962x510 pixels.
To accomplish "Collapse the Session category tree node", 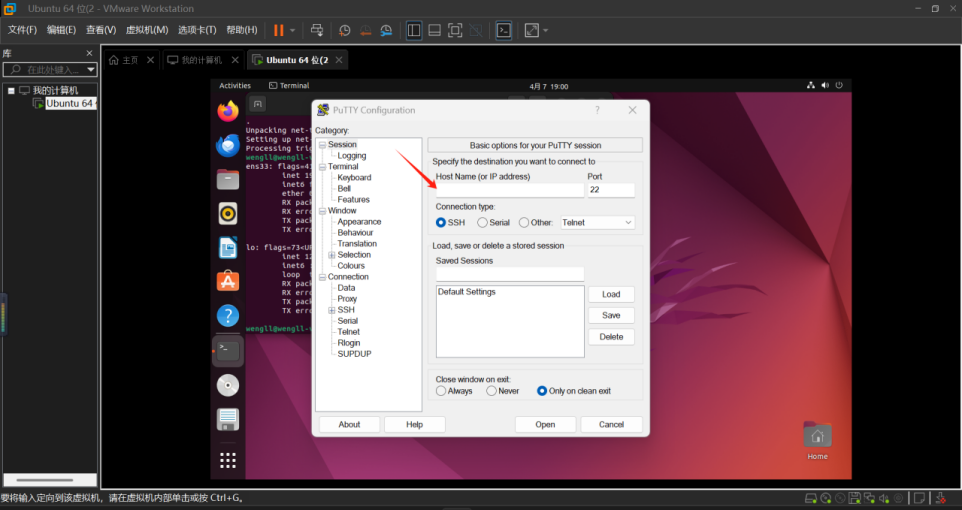I will click(322, 145).
